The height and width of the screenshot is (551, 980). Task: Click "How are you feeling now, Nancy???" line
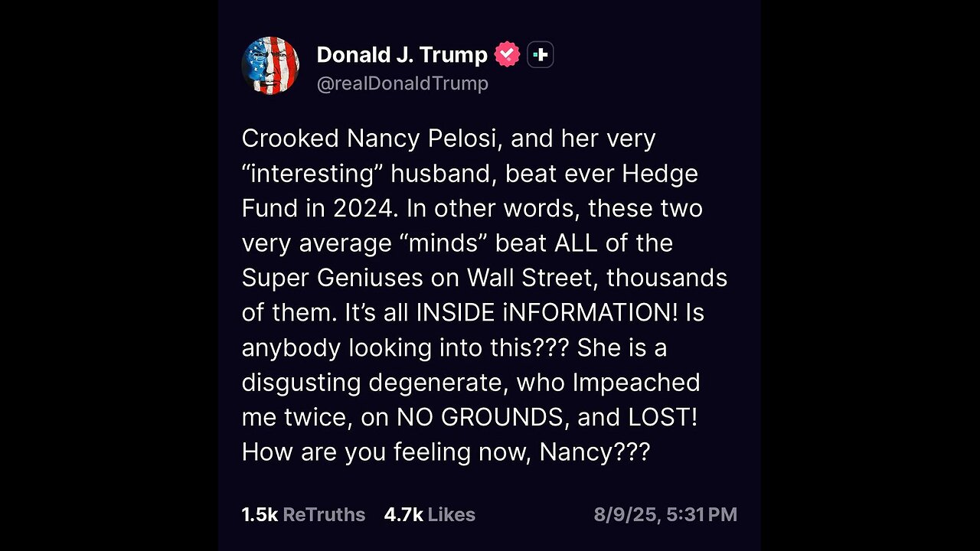click(446, 452)
